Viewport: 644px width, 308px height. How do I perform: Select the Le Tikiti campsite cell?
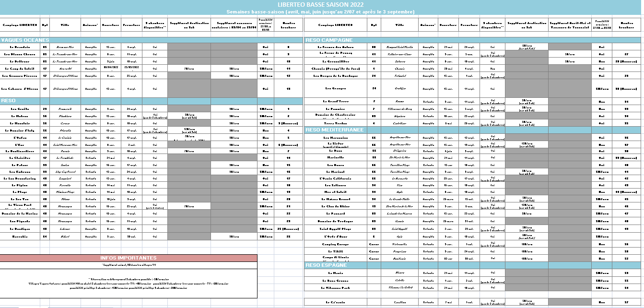click(x=336, y=251)
